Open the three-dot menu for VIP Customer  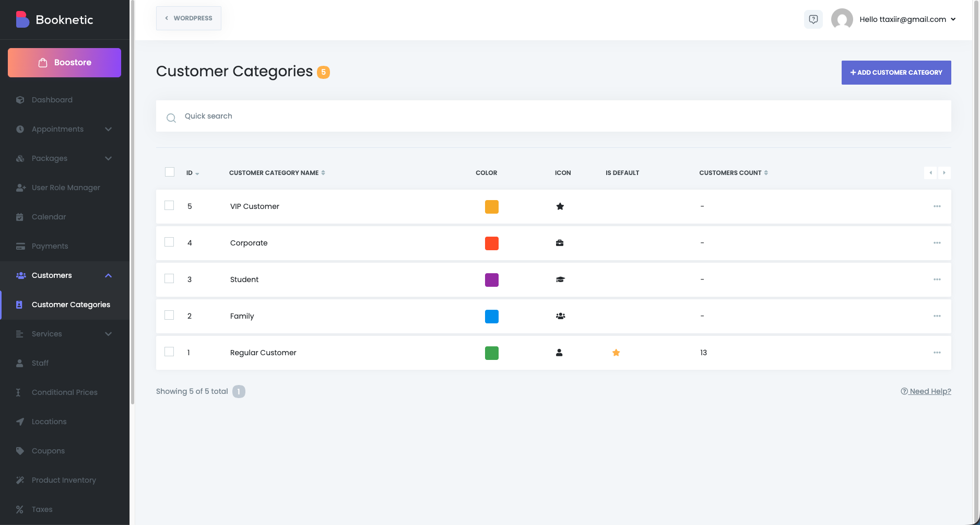click(937, 206)
